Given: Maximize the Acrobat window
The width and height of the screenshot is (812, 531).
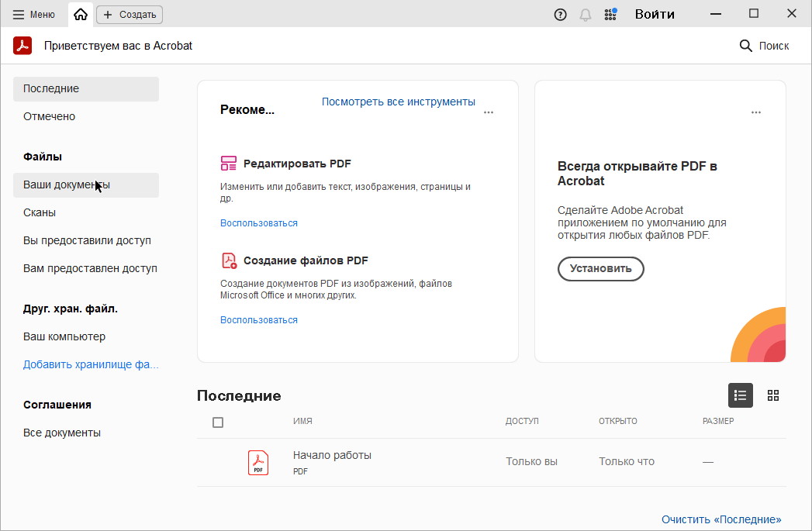Looking at the screenshot, I should tap(754, 14).
